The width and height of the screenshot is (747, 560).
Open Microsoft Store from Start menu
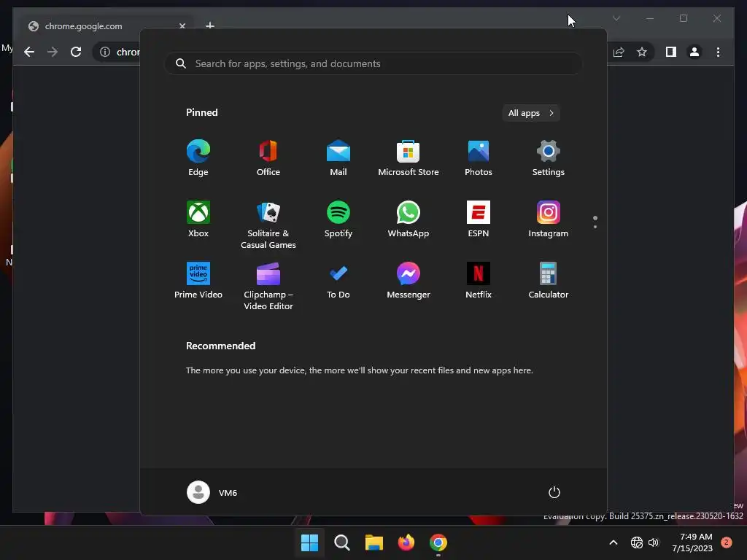coord(409,158)
